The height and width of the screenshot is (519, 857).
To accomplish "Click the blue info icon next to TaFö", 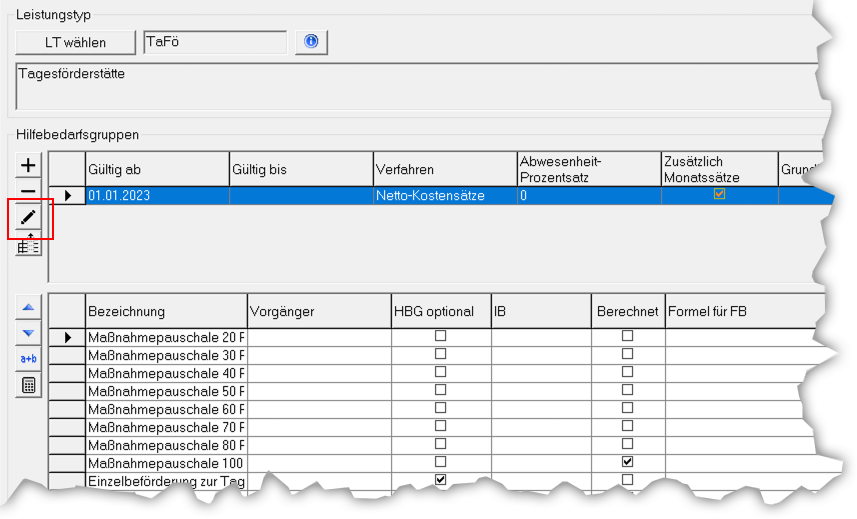I will coord(311,41).
